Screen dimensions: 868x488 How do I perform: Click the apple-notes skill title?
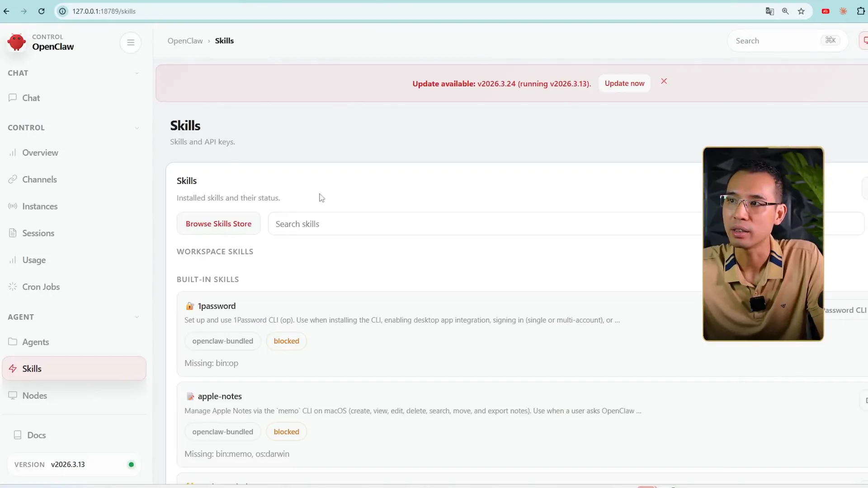pos(220,396)
